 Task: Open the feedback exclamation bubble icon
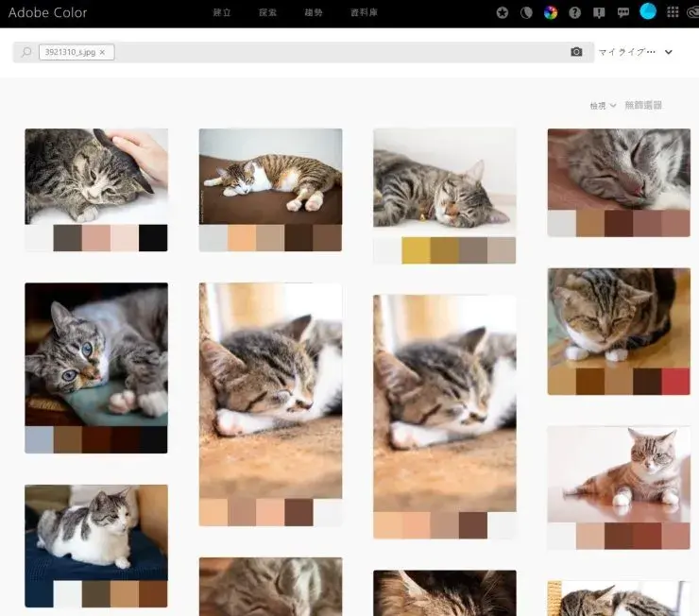tap(599, 12)
